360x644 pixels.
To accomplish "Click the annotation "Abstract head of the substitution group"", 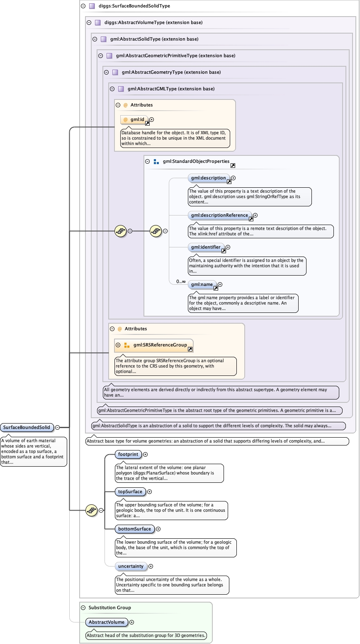I will pyautogui.click(x=146, y=635).
